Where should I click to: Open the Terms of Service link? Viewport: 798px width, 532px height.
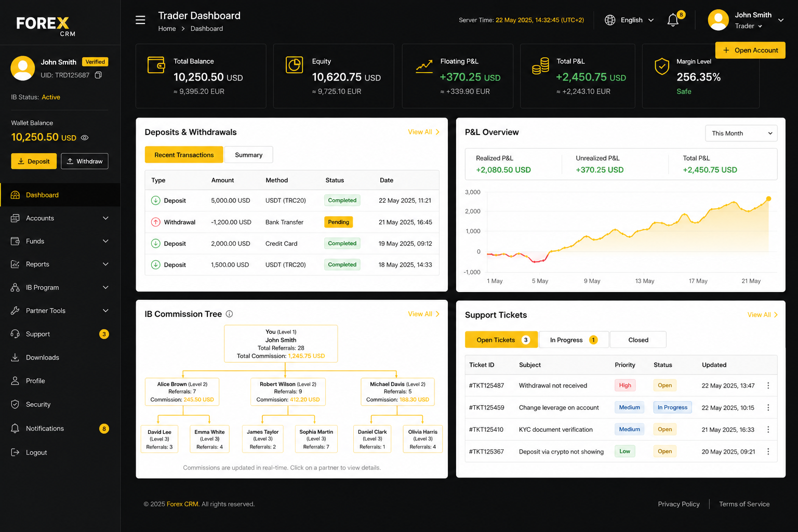(x=744, y=504)
